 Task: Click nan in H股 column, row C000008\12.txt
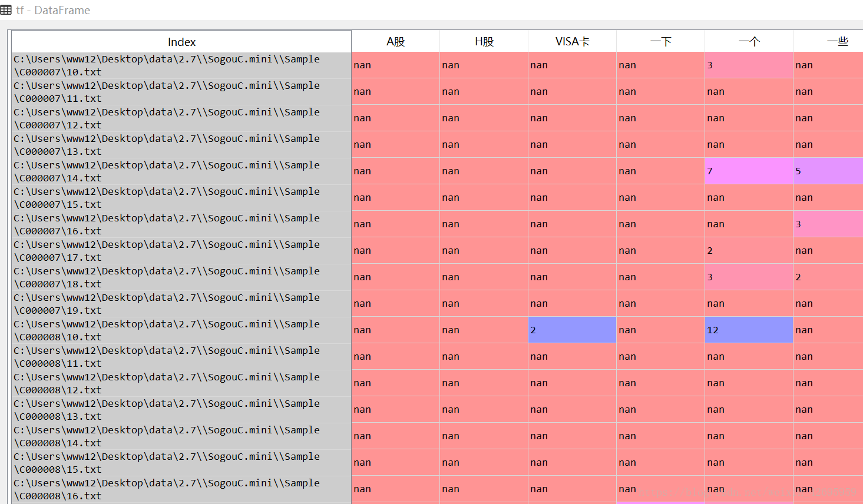pos(484,383)
